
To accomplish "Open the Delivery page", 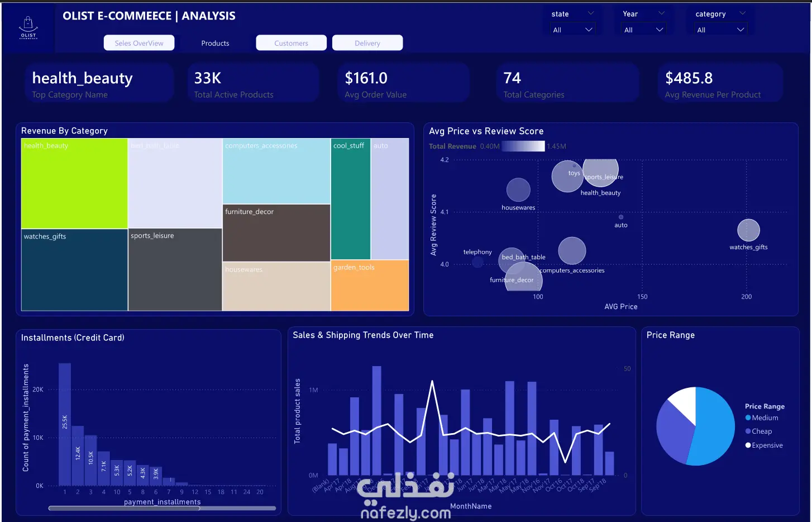I will point(367,43).
